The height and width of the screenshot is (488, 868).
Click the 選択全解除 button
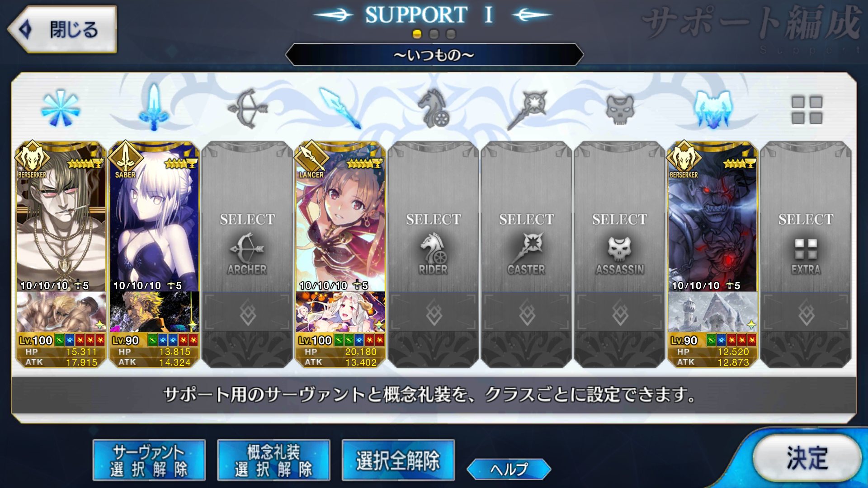tap(398, 460)
